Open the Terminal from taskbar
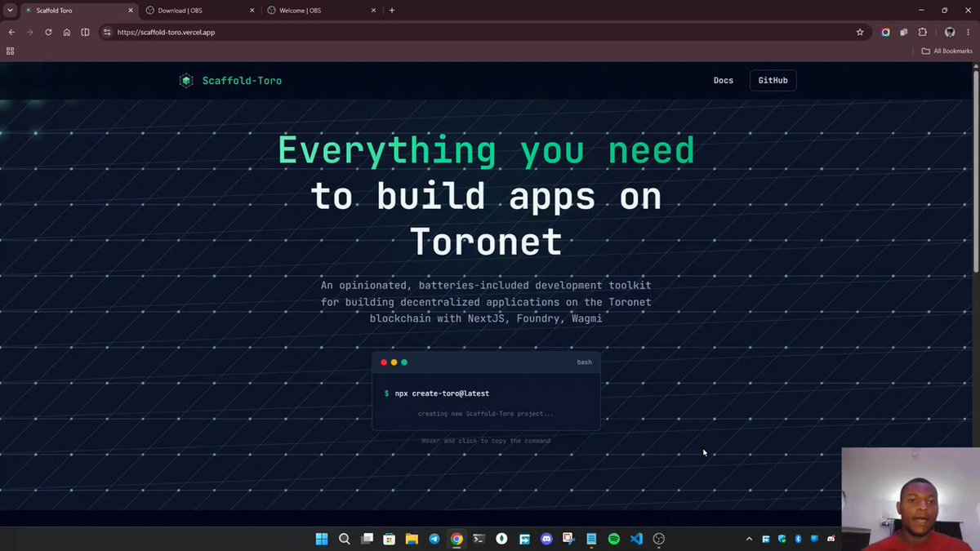980x551 pixels. coord(479,539)
